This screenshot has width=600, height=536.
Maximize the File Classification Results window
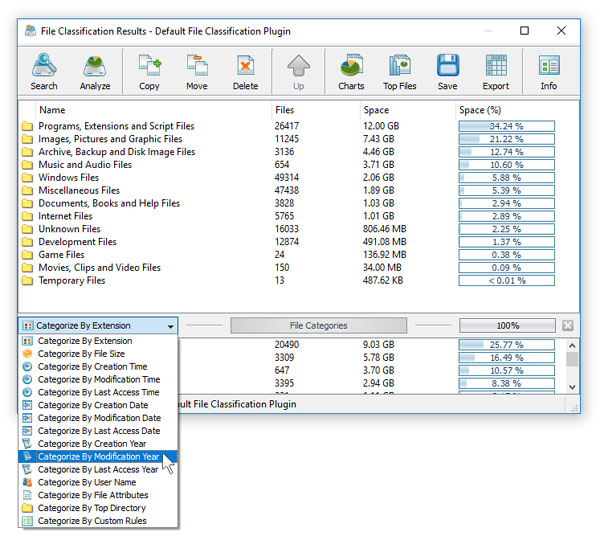pos(525,31)
